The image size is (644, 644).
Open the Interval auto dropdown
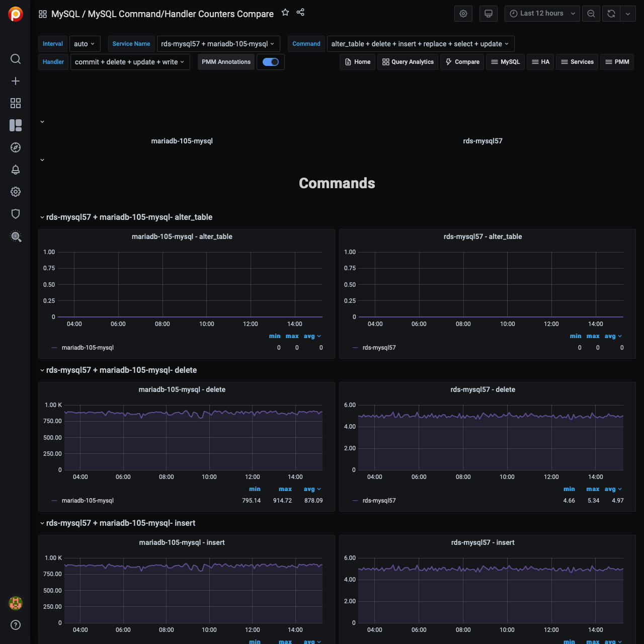coord(85,44)
